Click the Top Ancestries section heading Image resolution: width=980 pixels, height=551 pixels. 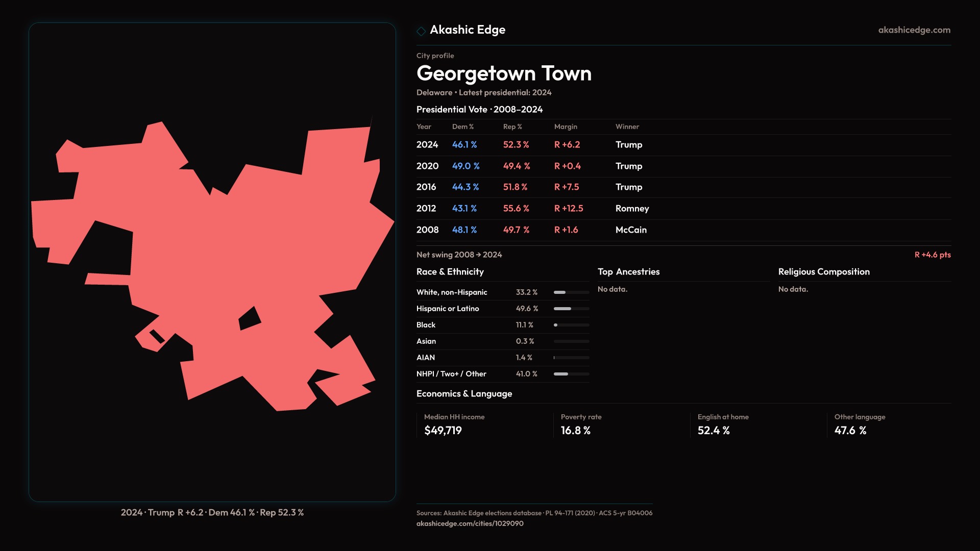(628, 272)
